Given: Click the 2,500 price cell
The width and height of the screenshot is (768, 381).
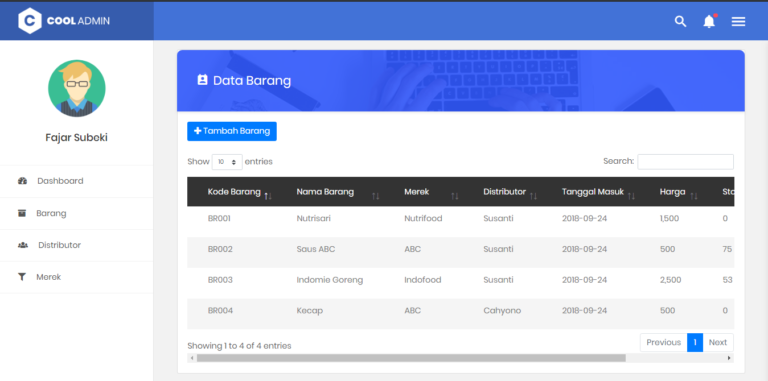Looking at the screenshot, I should point(670,280).
